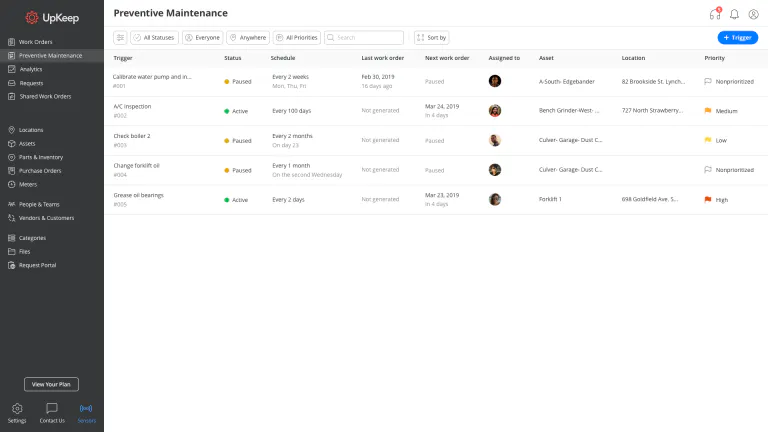Viewport: 768px width, 432px height.
Task: Click green Active dot for A/C inspection
Action: [x=226, y=111]
